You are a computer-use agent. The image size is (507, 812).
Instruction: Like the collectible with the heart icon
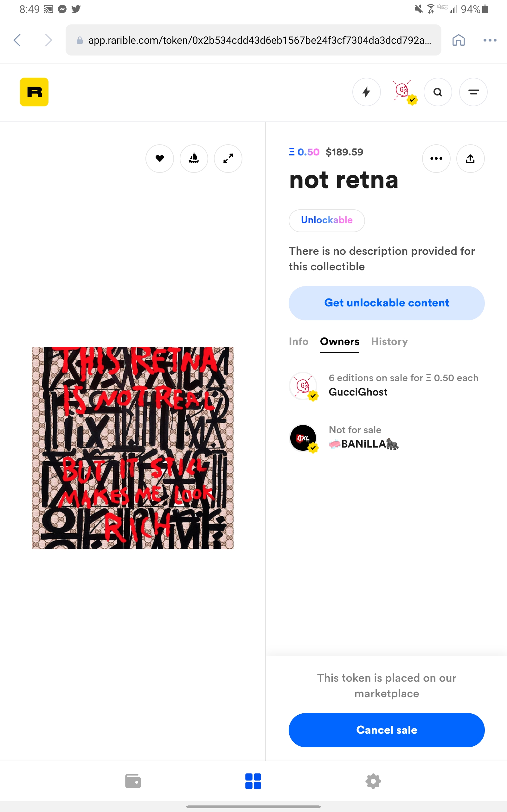(x=160, y=158)
